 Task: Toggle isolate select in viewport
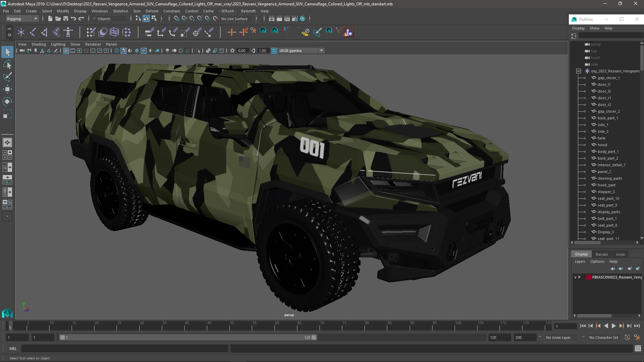click(198, 51)
